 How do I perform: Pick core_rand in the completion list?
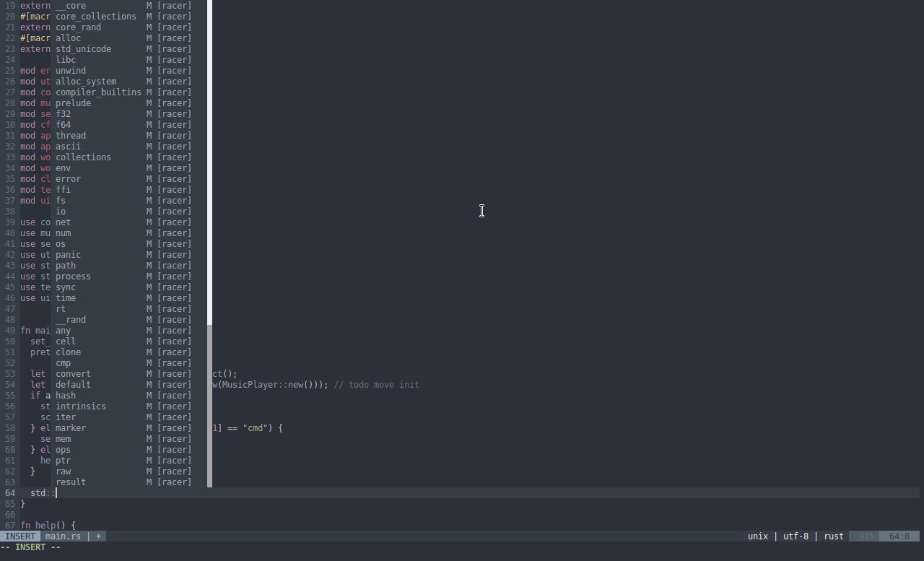[128, 27]
